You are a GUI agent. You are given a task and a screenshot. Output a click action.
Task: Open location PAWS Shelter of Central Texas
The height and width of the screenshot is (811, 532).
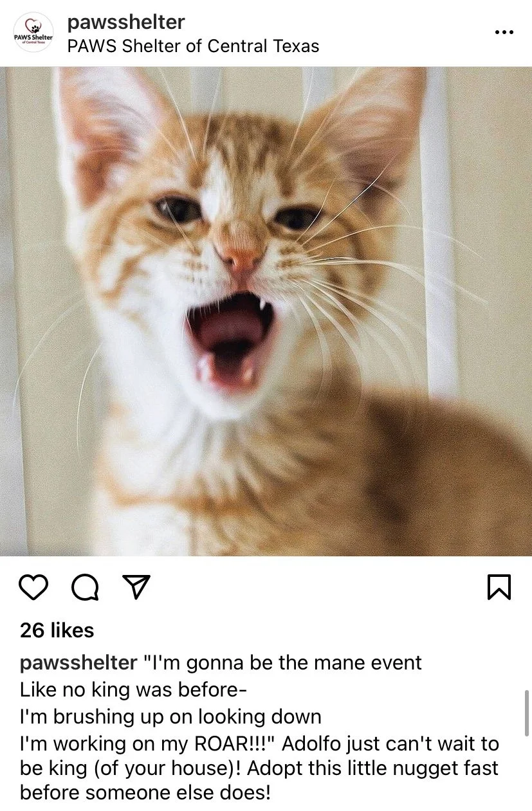pyautogui.click(x=193, y=46)
